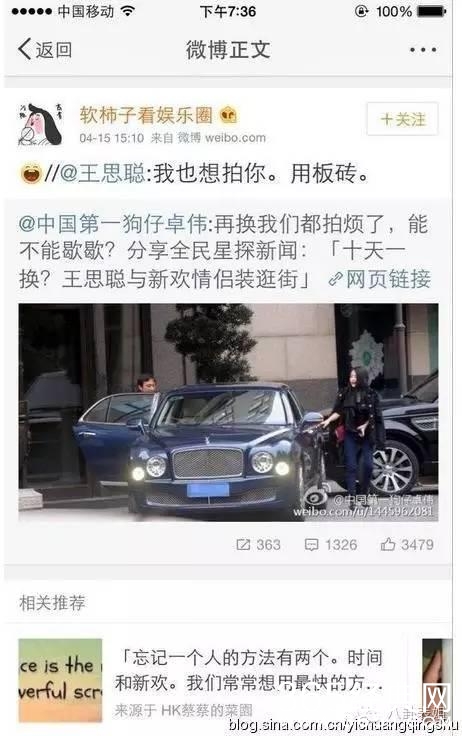
Task: Tap the 软柿子看娱乐圈 profile avatar
Action: (40, 124)
